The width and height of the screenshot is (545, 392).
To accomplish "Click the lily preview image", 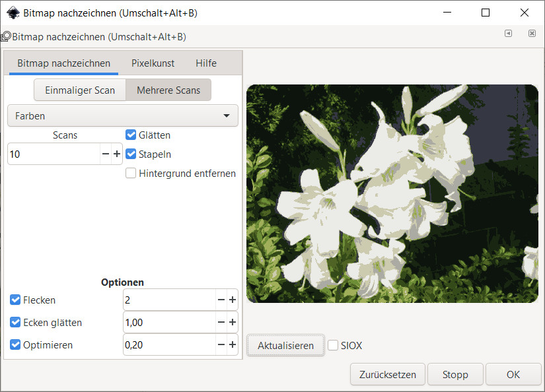I will (392, 193).
